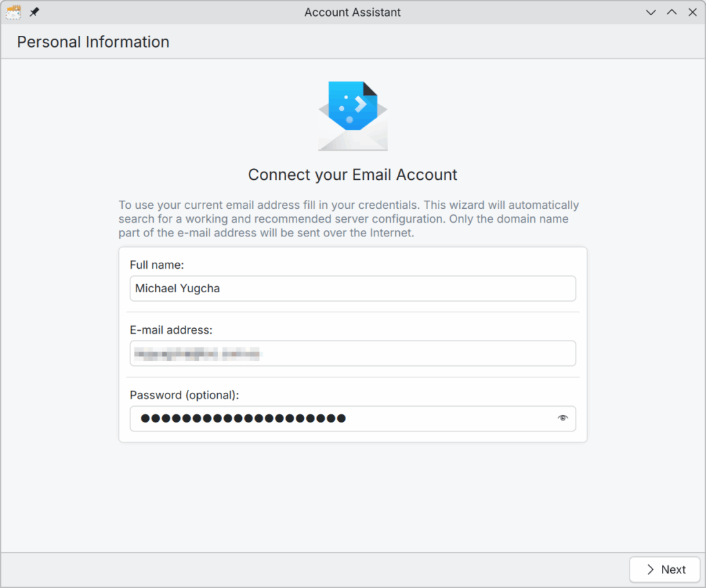
Task: Maximize the Account Assistant window
Action: pos(672,12)
